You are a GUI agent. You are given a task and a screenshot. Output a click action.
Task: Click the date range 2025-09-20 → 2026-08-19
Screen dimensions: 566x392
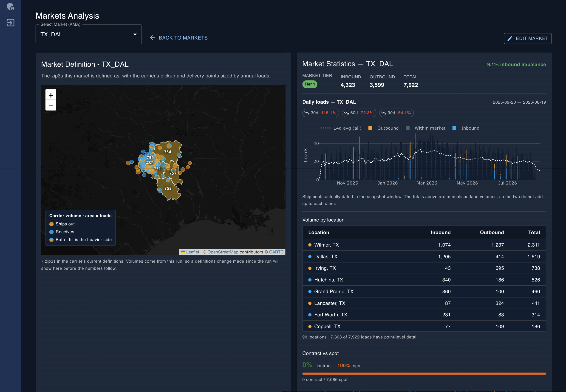click(519, 102)
